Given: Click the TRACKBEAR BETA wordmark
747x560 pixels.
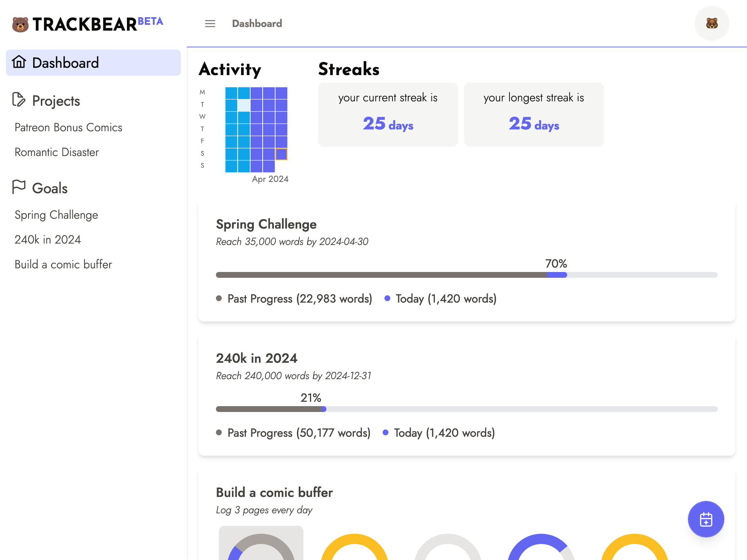Looking at the screenshot, I should (x=98, y=24).
